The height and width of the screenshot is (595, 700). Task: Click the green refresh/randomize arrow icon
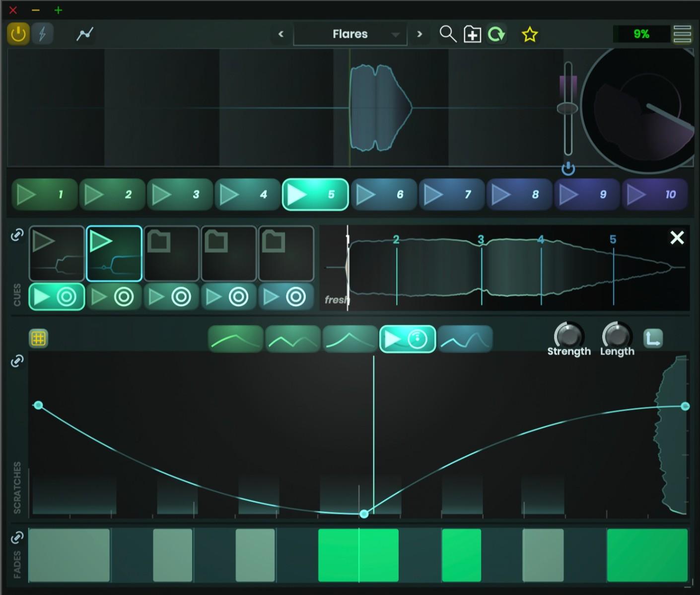click(x=496, y=34)
